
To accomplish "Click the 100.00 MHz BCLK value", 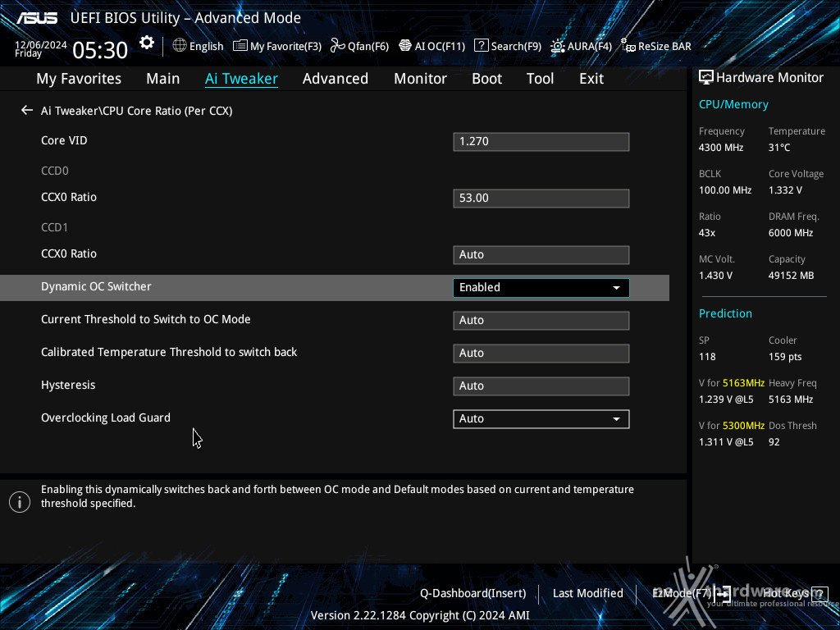I will (725, 190).
